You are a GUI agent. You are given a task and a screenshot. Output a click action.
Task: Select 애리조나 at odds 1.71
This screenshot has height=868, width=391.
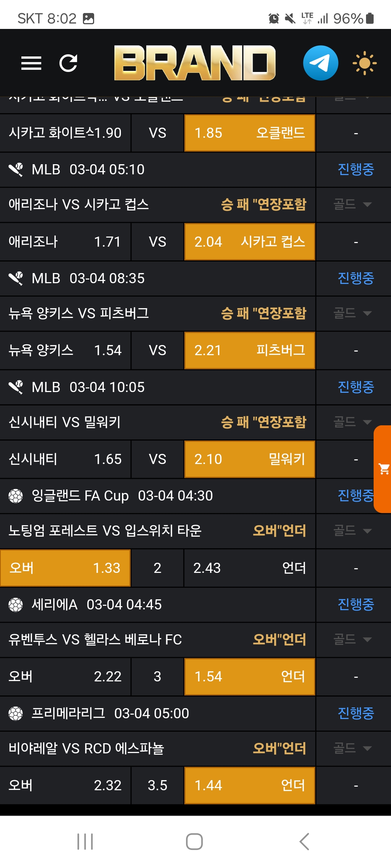point(65,242)
